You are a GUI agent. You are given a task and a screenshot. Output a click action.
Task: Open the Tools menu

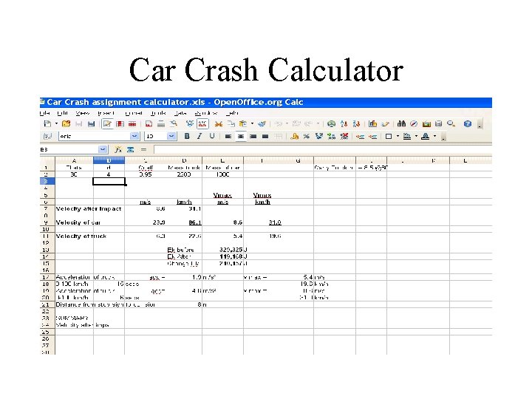158,113
